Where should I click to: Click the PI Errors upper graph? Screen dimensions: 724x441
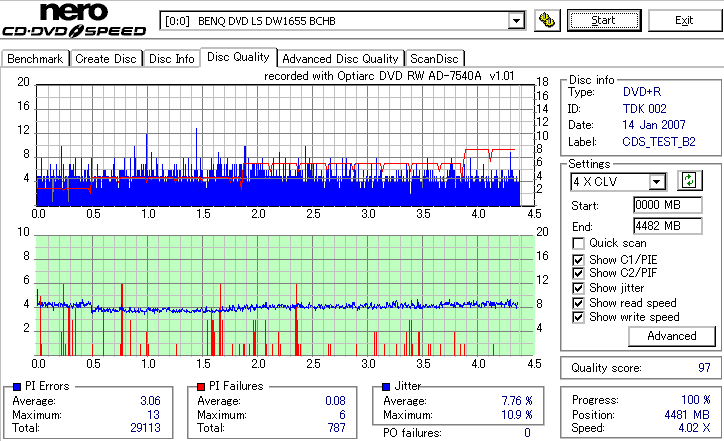click(x=285, y=145)
